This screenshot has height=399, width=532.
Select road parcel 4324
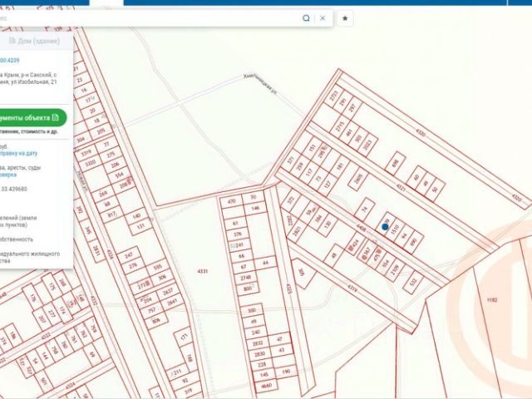(70, 385)
